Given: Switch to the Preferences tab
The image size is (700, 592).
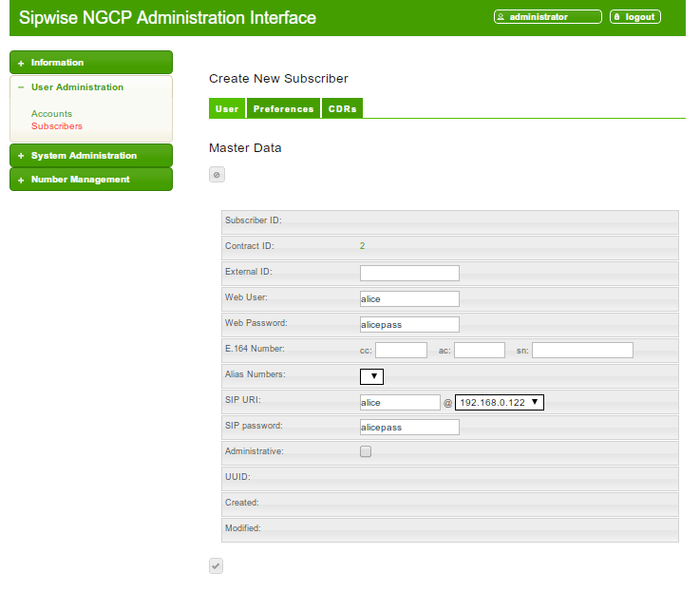Looking at the screenshot, I should [x=283, y=108].
